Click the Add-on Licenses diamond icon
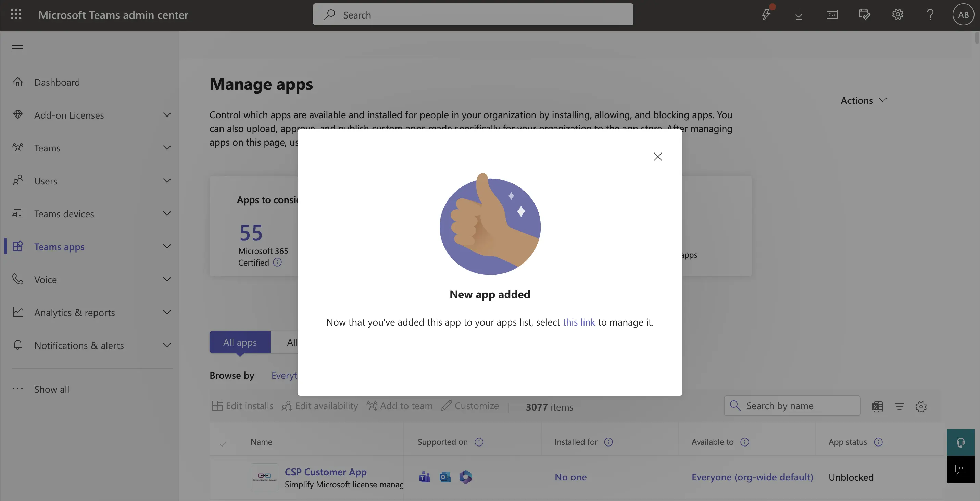980x501 pixels. point(18,114)
